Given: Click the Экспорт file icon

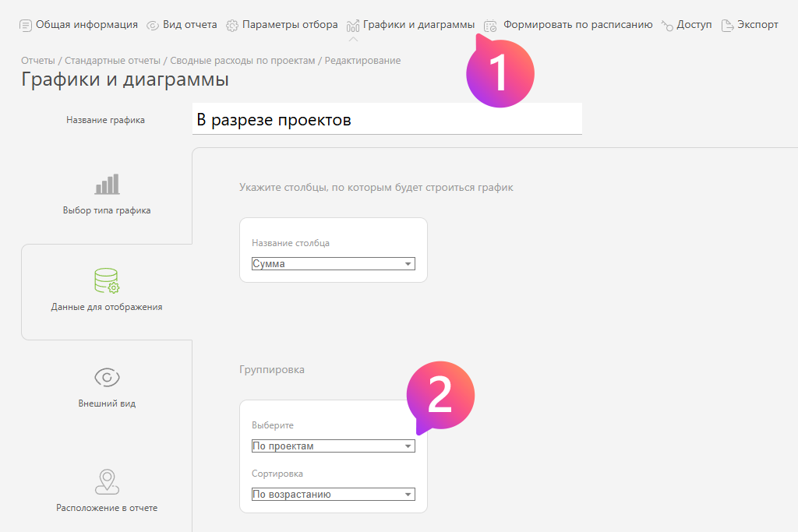Looking at the screenshot, I should [727, 25].
